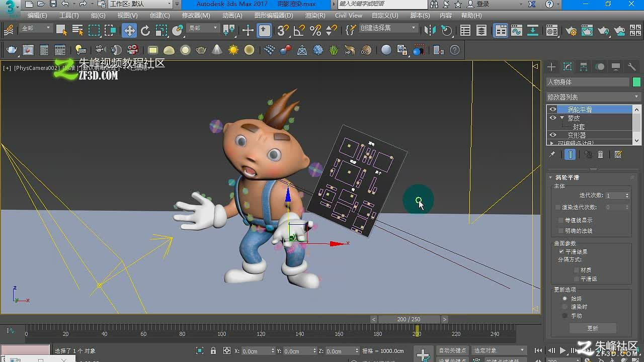Click the 人物身体 object color swatch
Viewport: 644px width, 362px height.
[x=636, y=82]
